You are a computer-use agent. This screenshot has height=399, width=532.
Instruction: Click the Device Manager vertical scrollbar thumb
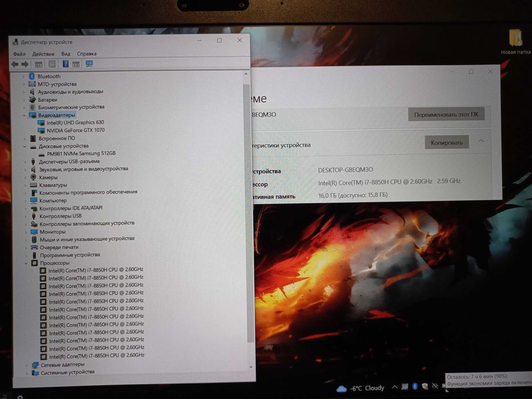click(x=248, y=212)
